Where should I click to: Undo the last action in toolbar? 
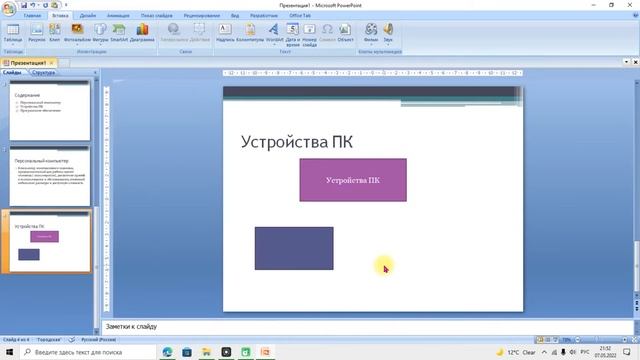tap(33, 5)
